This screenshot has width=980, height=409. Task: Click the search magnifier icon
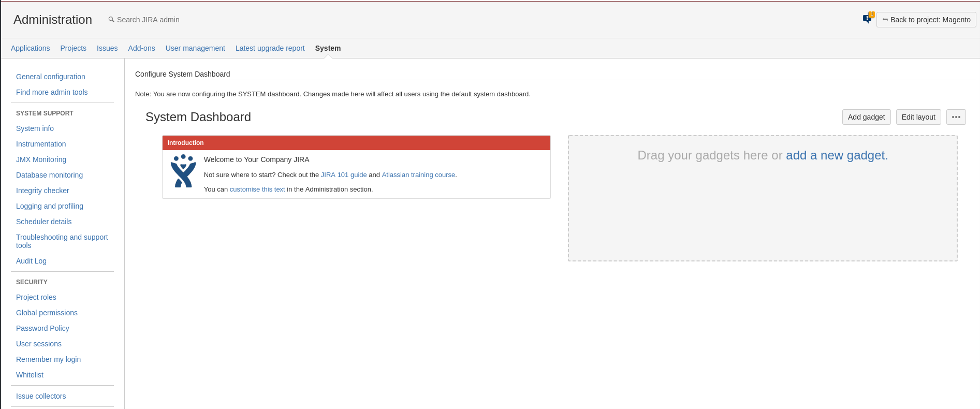pyautogui.click(x=111, y=20)
